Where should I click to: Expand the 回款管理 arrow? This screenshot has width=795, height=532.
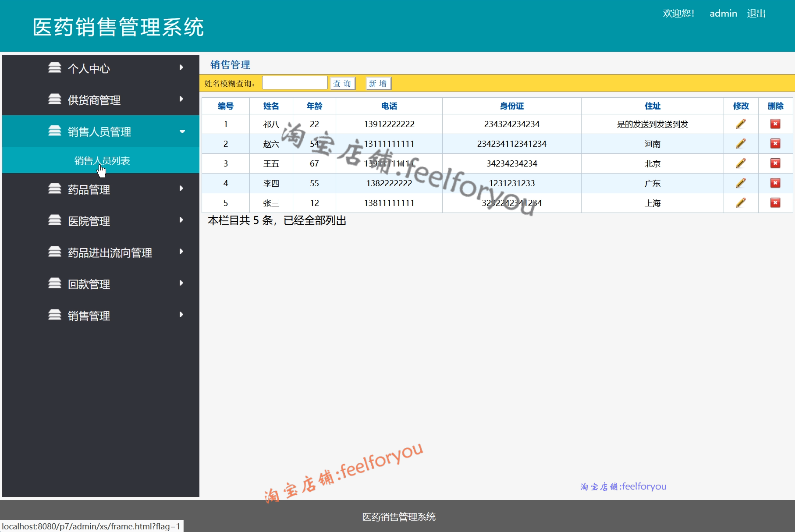pos(181,283)
